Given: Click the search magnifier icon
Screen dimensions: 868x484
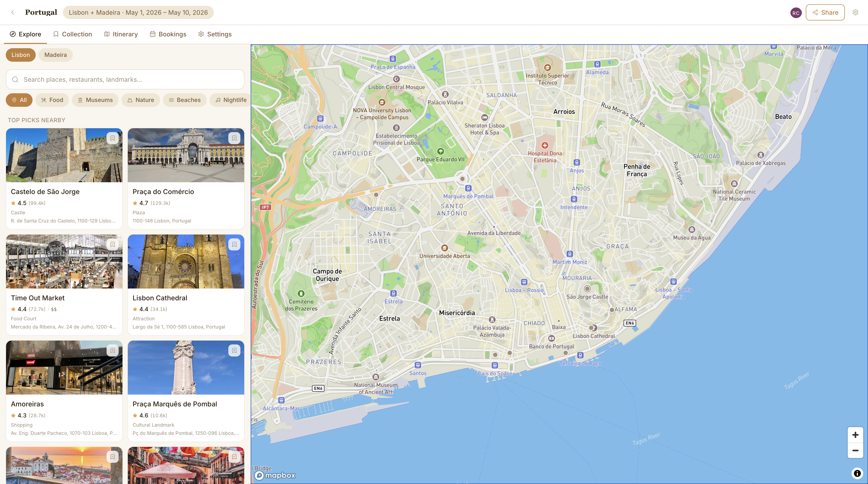Looking at the screenshot, I should 15,79.
